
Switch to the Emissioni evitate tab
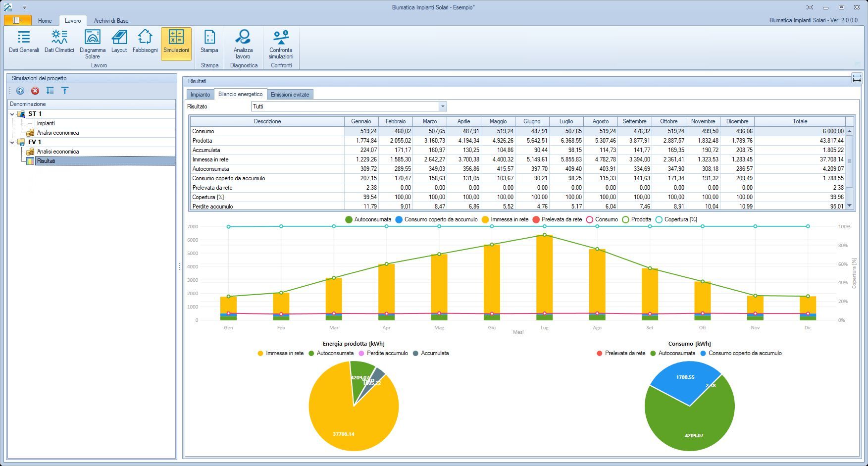[290, 95]
